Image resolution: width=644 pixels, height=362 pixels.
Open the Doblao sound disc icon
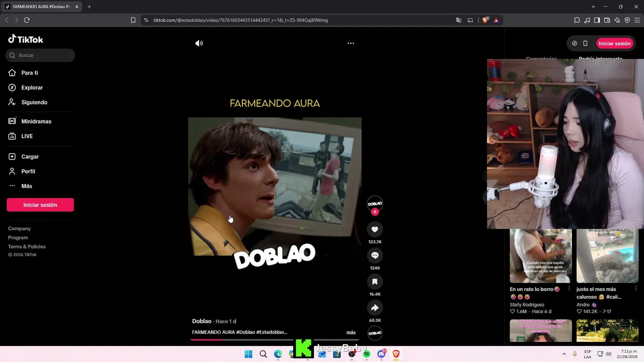375,333
